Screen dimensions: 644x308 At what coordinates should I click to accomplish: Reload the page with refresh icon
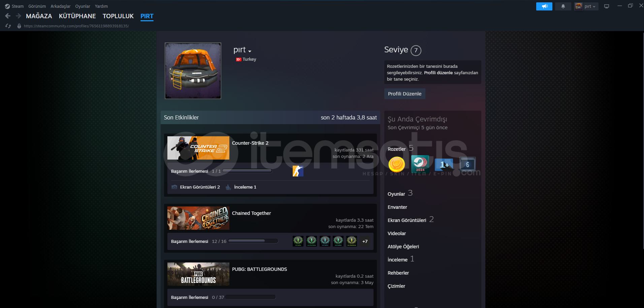point(8,26)
